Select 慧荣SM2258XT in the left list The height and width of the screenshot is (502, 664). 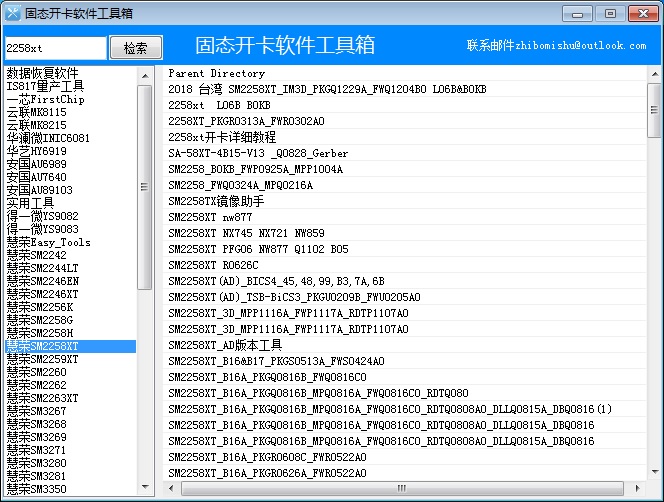coord(42,346)
